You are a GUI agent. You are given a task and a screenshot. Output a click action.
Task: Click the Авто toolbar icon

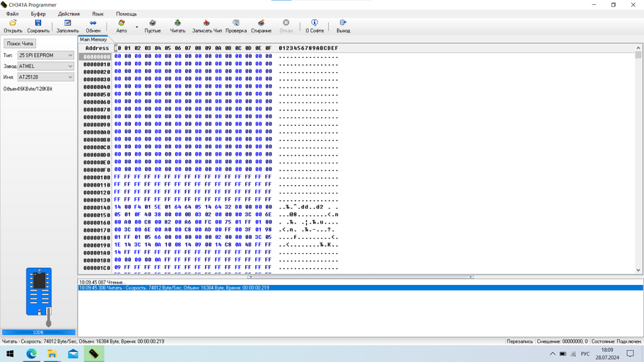pos(122,26)
